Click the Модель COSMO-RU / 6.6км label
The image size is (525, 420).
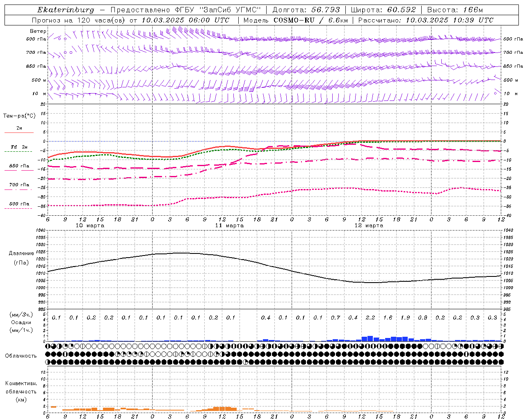point(296,20)
